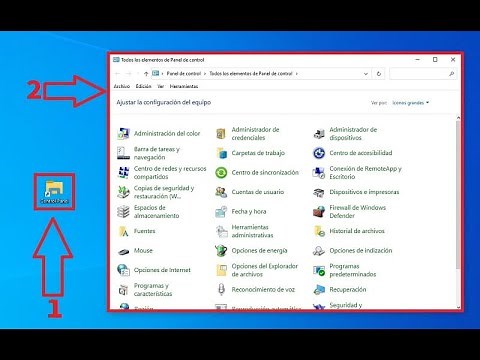The image size is (480, 360).
Task: Open the Administración del color icon
Action: click(123, 133)
